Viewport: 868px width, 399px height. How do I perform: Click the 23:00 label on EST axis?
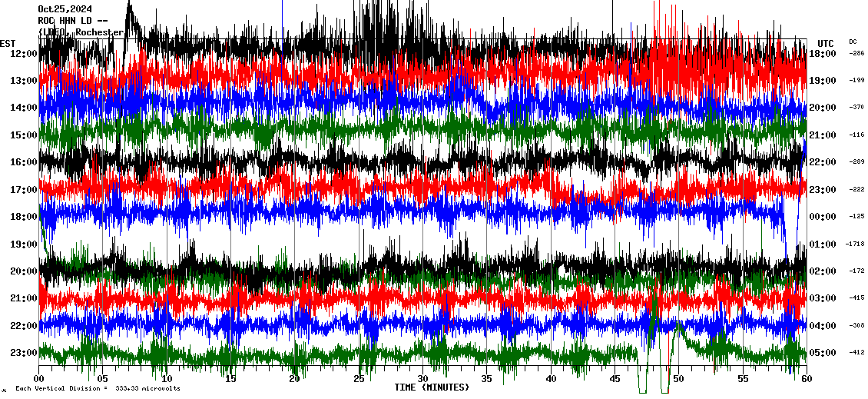(x=24, y=352)
